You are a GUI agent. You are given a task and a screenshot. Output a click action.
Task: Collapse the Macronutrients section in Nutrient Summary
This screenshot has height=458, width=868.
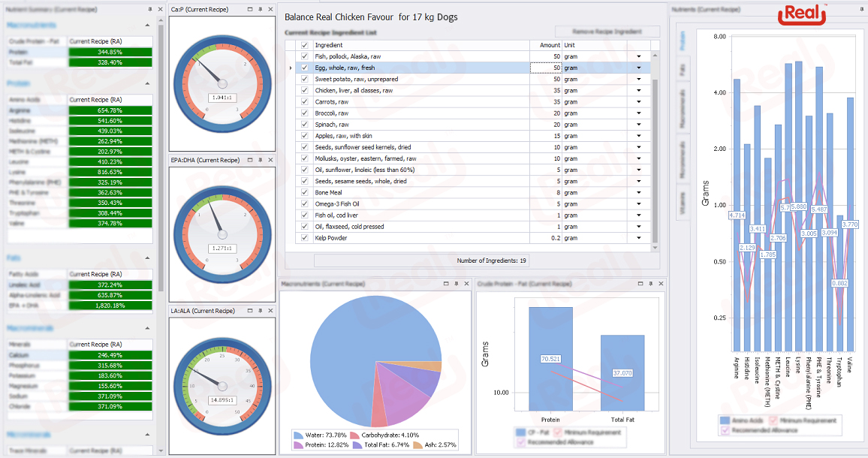point(147,25)
